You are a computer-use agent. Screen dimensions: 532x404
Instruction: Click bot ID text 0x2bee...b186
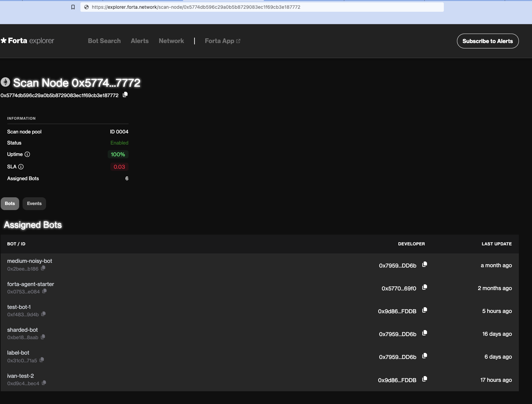[23, 269]
